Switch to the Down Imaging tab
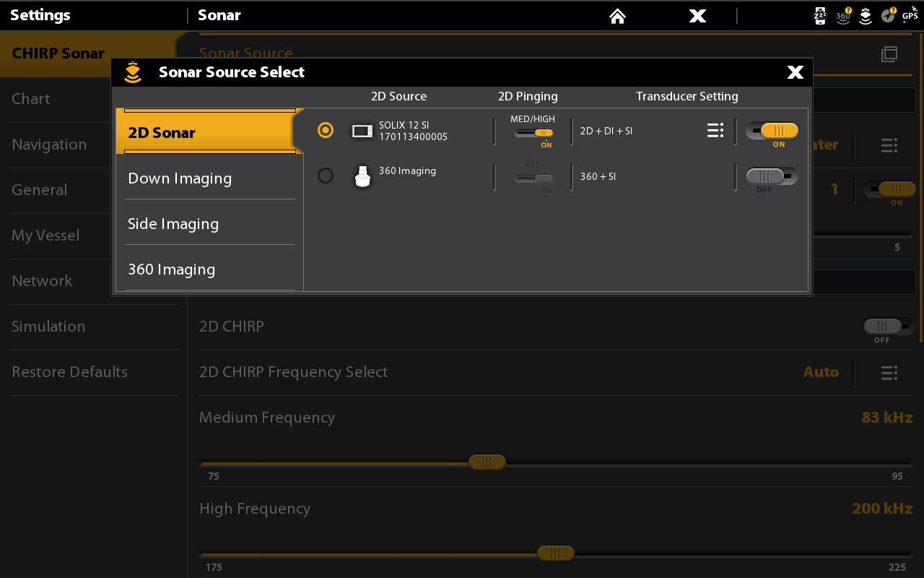924x578 pixels. (180, 178)
